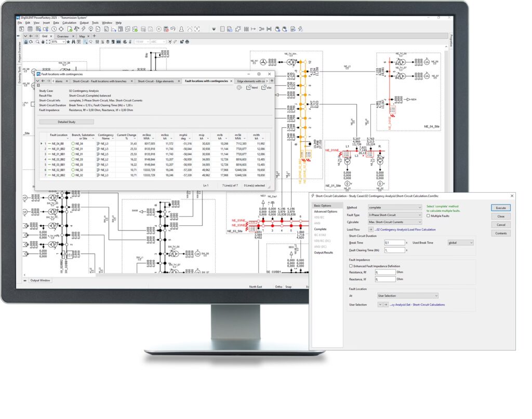This screenshot has width=532, height=419.
Task: Enable the Multiple Faults checkbox
Action: (429, 215)
